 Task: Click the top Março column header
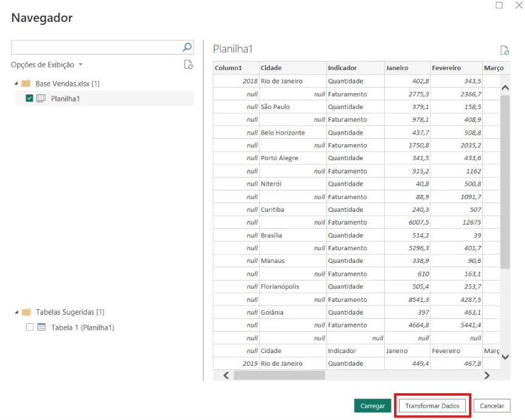[x=496, y=68]
